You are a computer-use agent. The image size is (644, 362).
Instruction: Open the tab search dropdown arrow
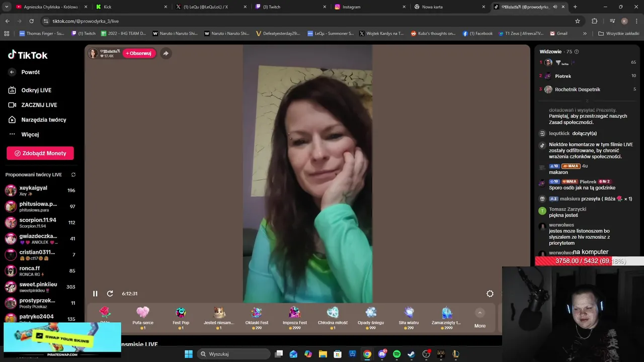pos(7,7)
